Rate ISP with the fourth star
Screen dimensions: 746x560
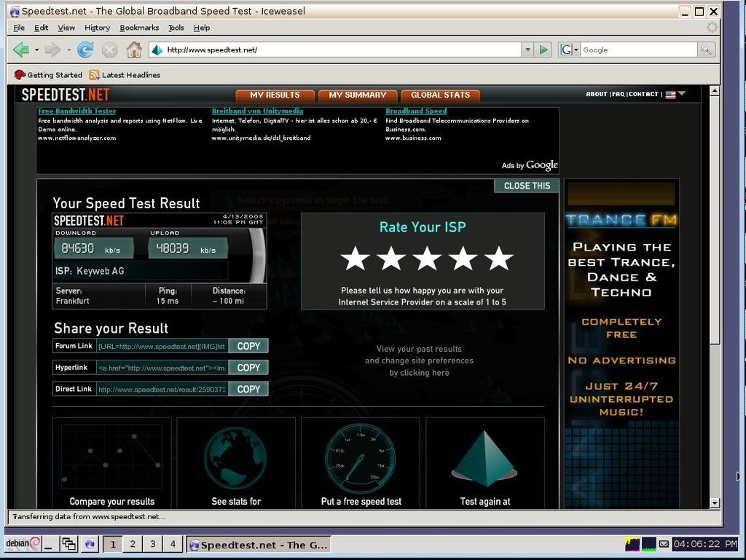coord(463,258)
